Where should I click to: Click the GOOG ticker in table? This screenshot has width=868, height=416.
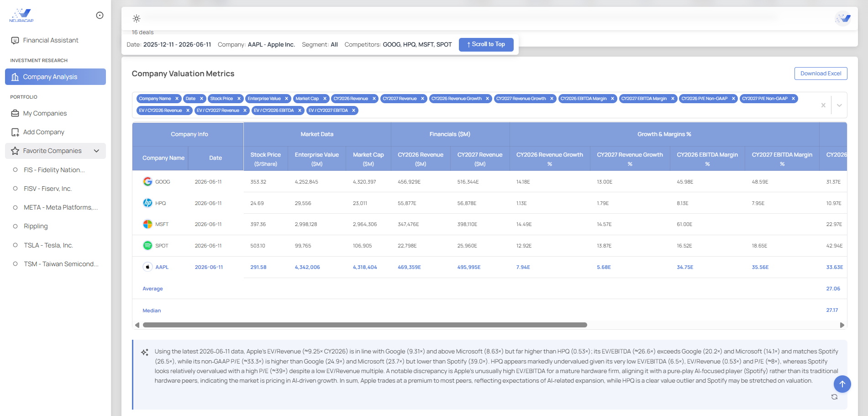click(x=163, y=182)
